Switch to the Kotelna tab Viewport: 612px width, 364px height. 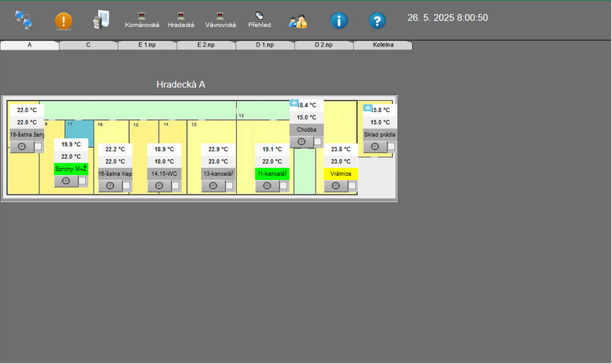pos(383,45)
